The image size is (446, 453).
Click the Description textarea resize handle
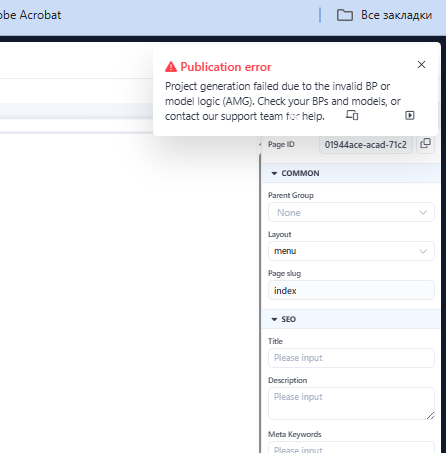[x=430, y=415]
